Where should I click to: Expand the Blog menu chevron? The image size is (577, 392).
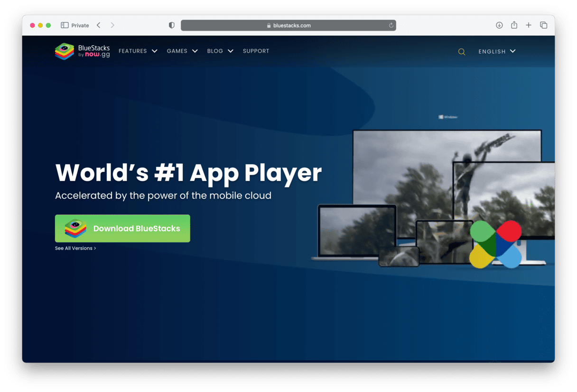[231, 51]
